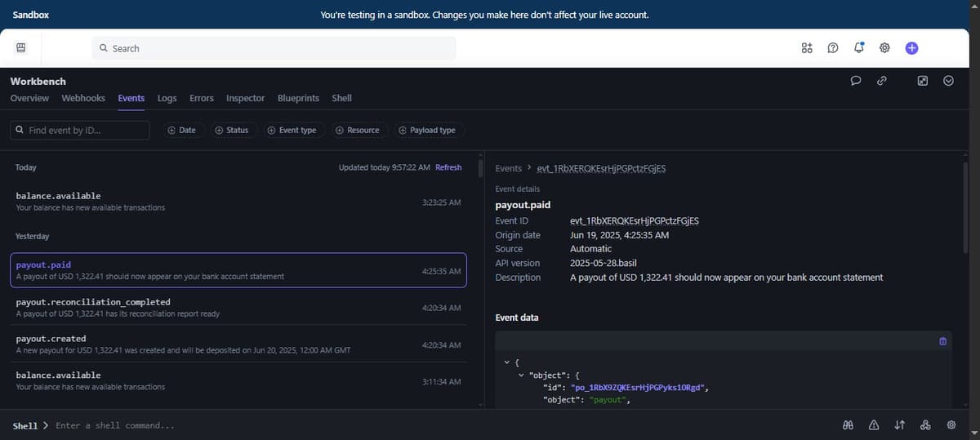Select the payout.reconciliation_completed event

tap(238, 307)
